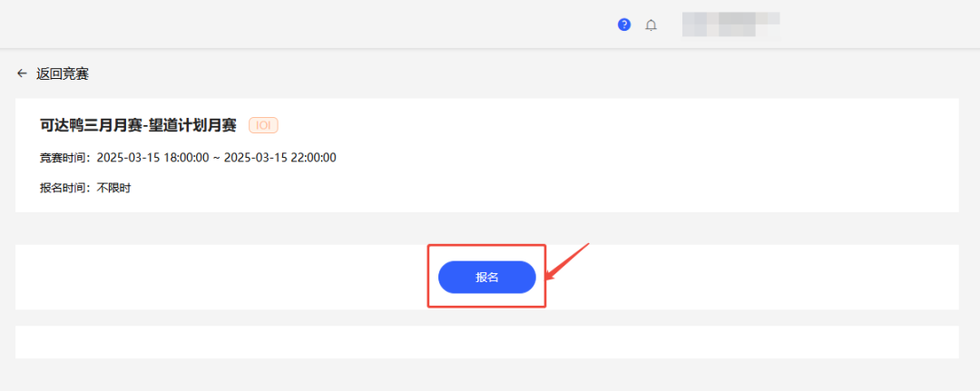Click the red arrow pointing at 报名
The image size is (980, 391).
point(567,260)
